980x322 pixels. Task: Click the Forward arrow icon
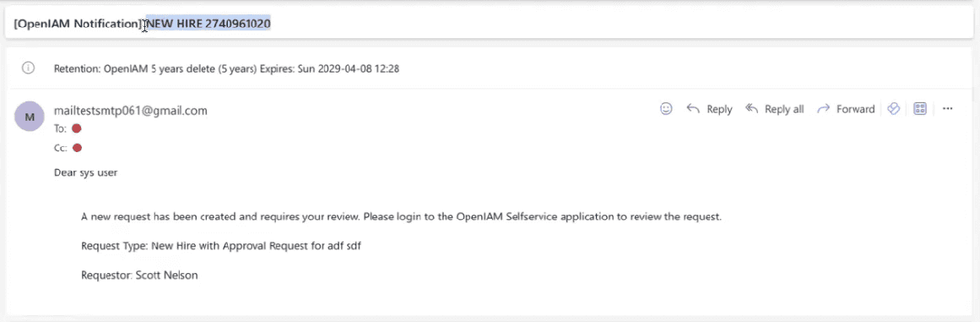coord(824,109)
